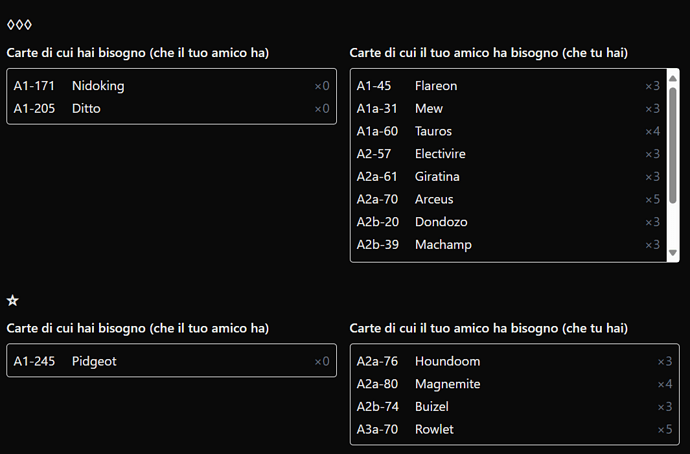The height and width of the screenshot is (454, 690).
Task: Select the A1-205 Ditto entry
Action: (172, 109)
